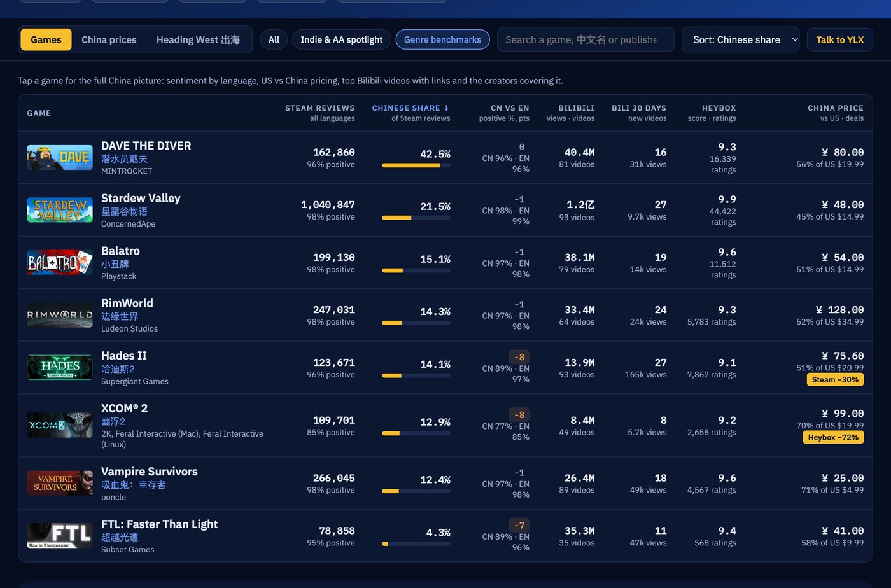
Task: Open the Vampire Survivors cover image
Action: [x=60, y=483]
